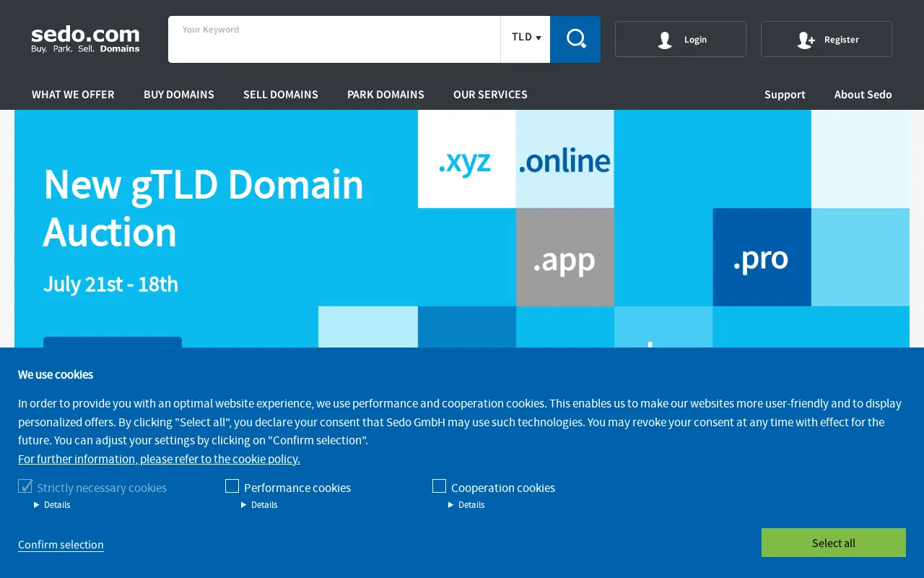The height and width of the screenshot is (578, 924).
Task: Click the .xyz domain tile
Action: point(466,159)
